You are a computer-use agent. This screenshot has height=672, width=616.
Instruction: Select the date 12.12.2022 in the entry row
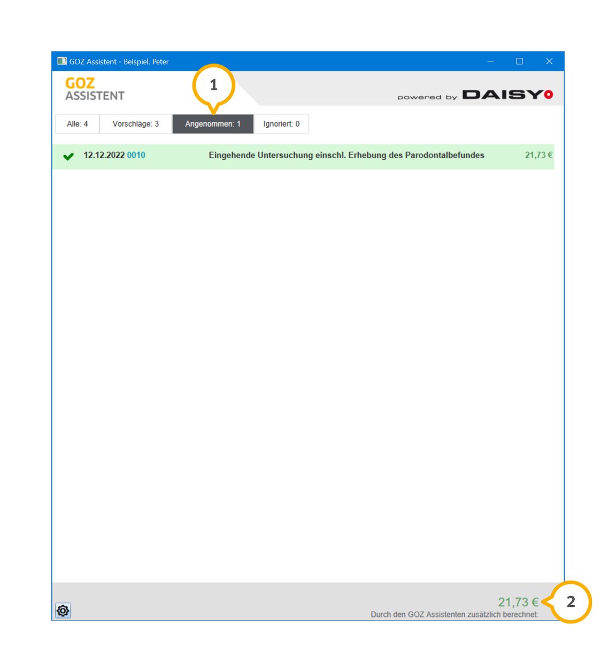[104, 155]
